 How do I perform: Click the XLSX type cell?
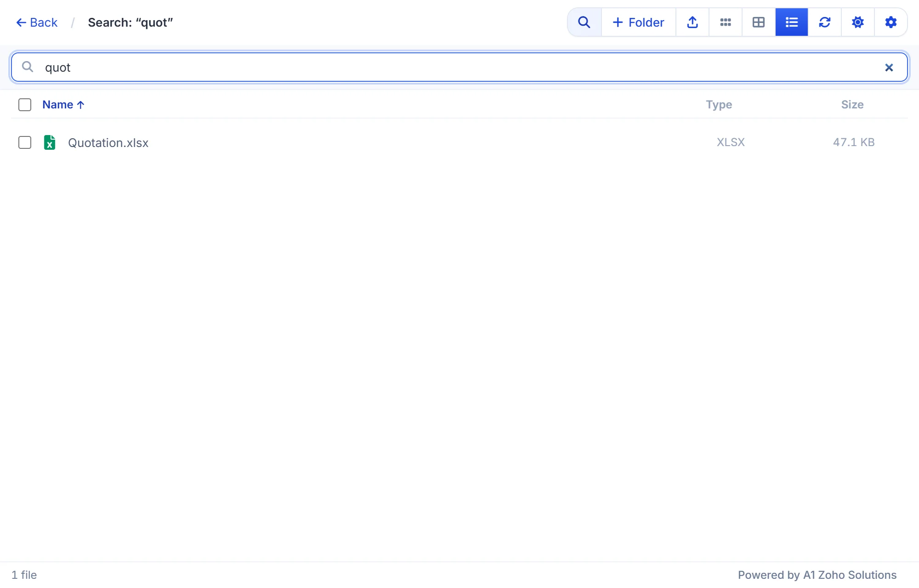pyautogui.click(x=731, y=142)
